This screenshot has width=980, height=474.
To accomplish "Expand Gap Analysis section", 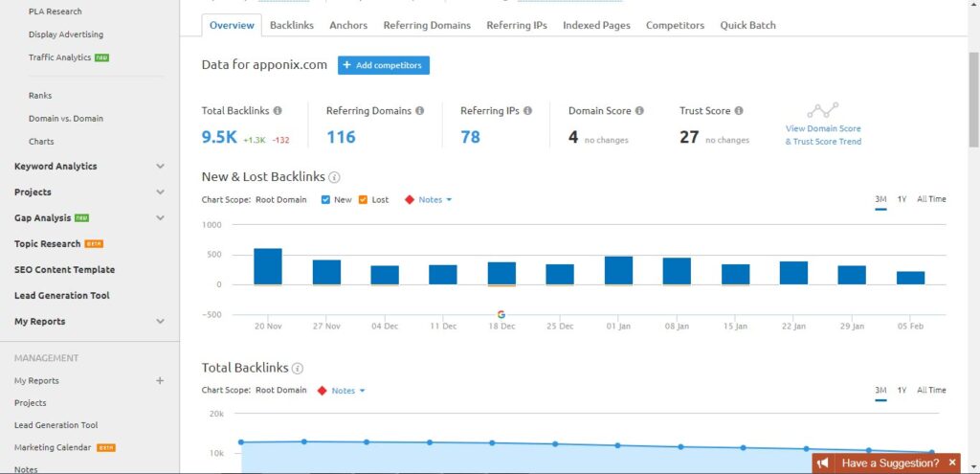I will [161, 218].
